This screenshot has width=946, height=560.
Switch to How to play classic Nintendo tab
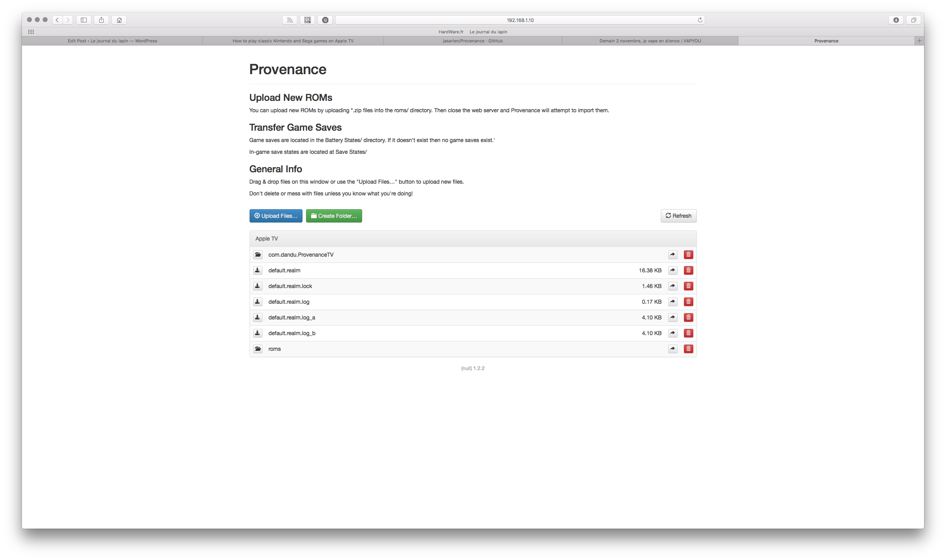pyautogui.click(x=293, y=41)
